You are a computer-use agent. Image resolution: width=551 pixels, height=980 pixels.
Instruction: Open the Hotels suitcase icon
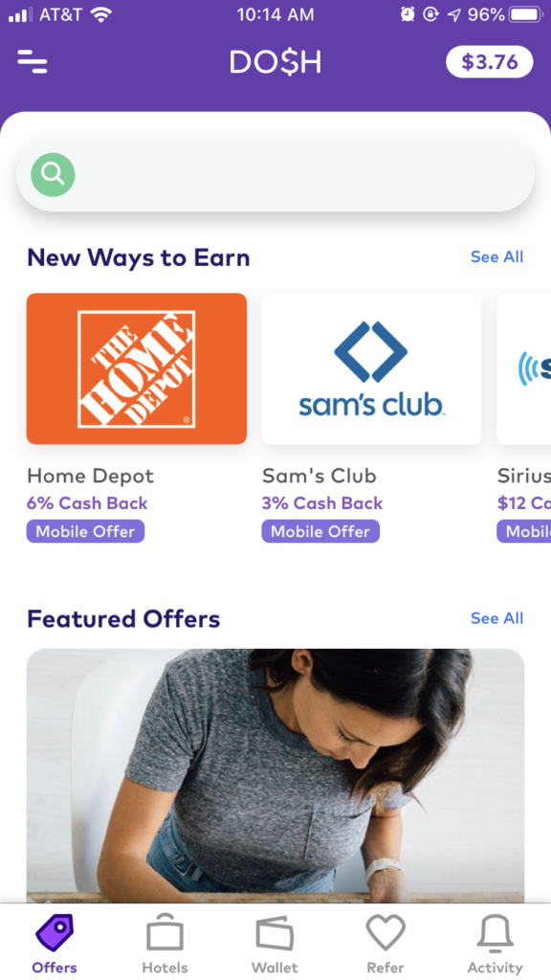point(165,932)
